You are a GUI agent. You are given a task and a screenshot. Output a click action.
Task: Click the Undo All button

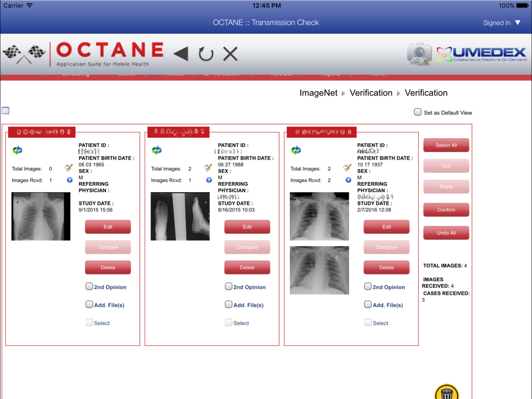(x=446, y=233)
